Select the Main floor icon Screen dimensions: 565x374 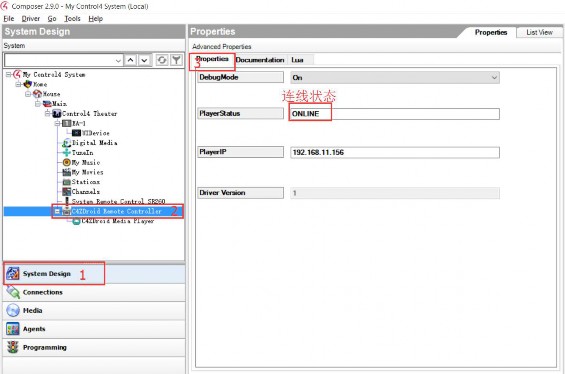(47, 104)
